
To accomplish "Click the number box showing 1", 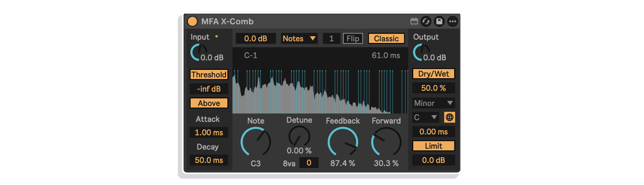I will coord(331,39).
